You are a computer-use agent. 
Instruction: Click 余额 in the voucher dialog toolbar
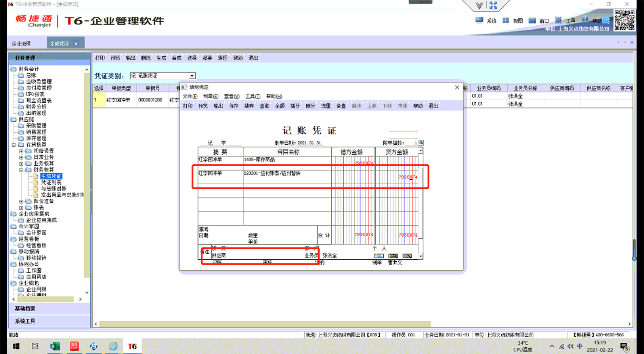(280, 106)
